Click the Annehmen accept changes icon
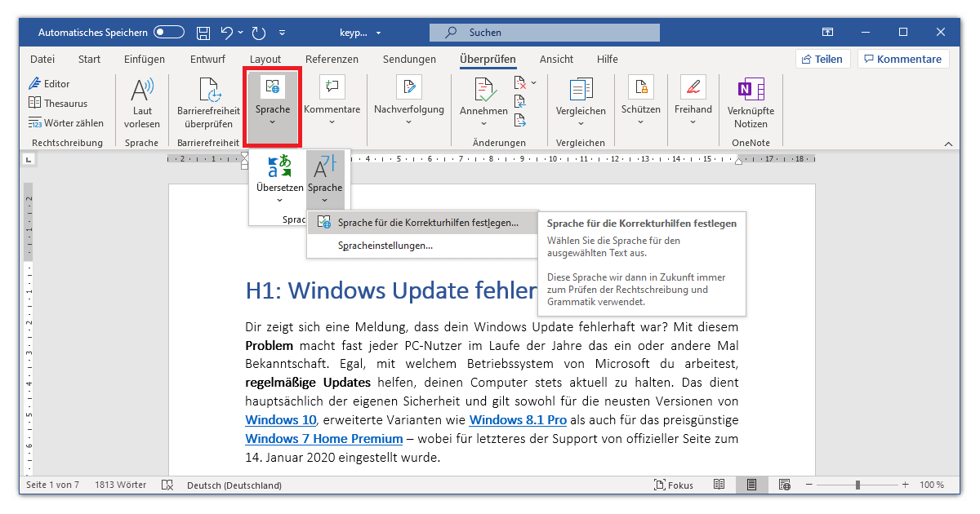 click(483, 88)
